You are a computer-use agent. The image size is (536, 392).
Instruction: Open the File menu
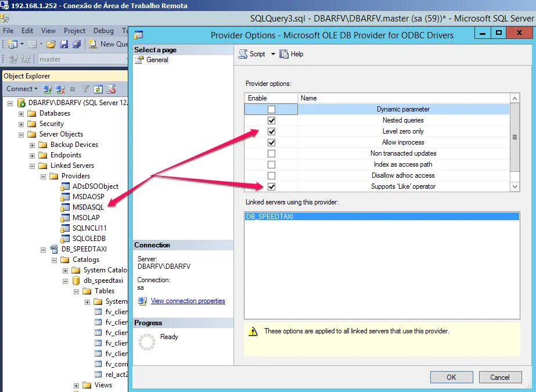tap(8, 31)
